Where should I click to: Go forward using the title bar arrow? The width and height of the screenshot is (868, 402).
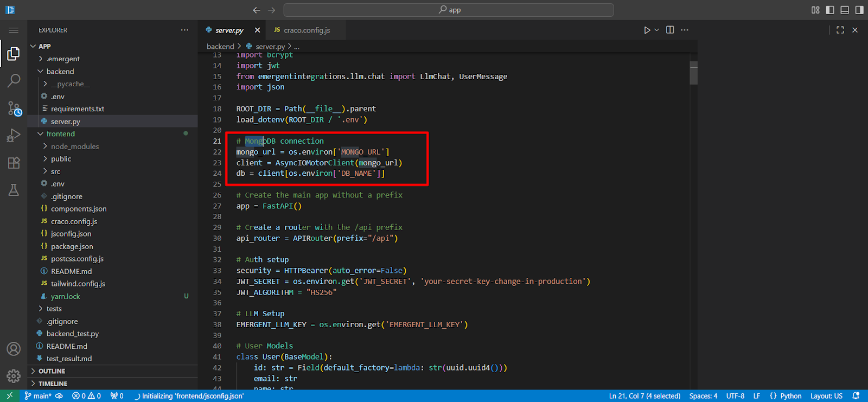(271, 10)
